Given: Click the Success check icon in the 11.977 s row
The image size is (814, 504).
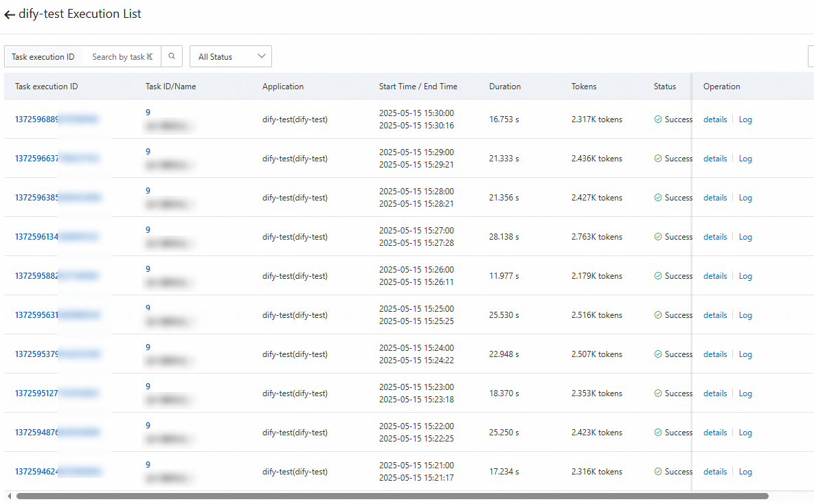Looking at the screenshot, I should (658, 276).
